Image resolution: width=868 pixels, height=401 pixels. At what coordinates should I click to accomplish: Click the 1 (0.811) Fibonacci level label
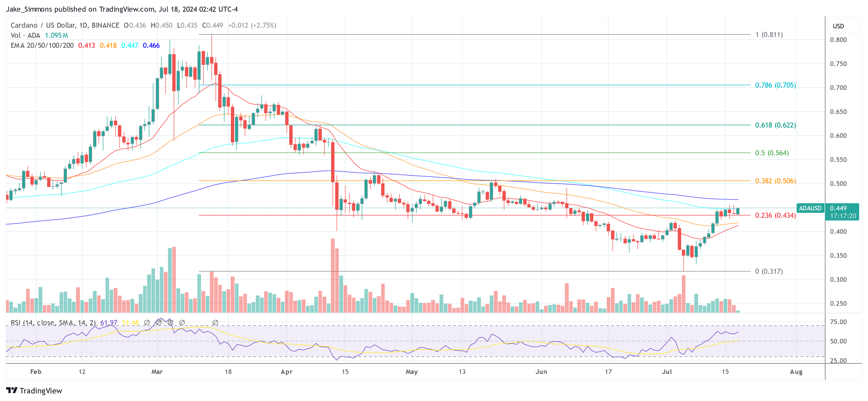click(769, 35)
